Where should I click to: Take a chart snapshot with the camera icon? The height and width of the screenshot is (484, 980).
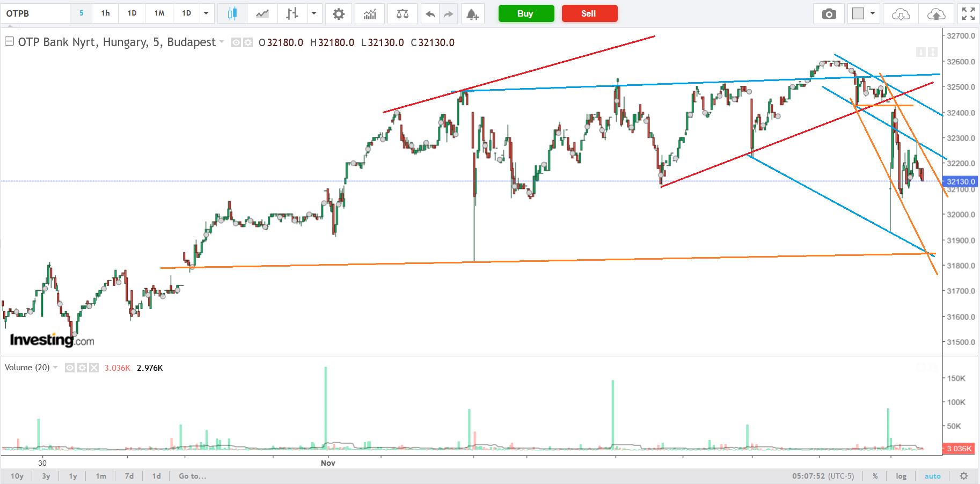(x=829, y=13)
